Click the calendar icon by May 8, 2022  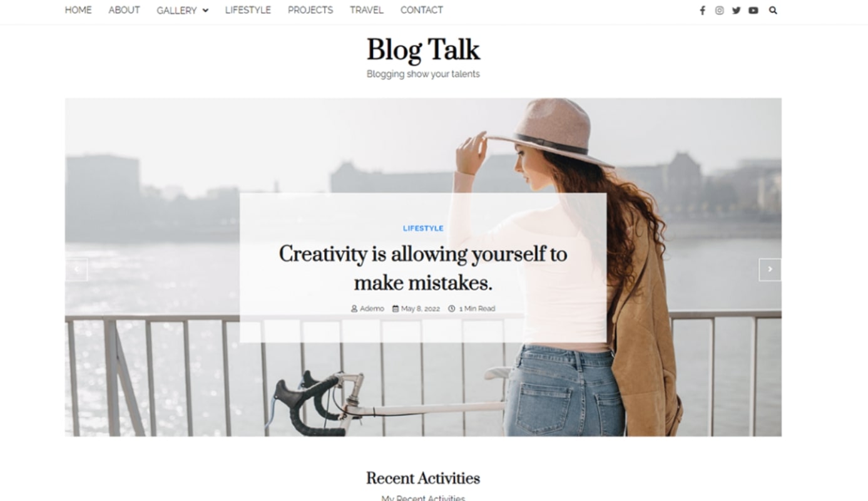click(396, 309)
